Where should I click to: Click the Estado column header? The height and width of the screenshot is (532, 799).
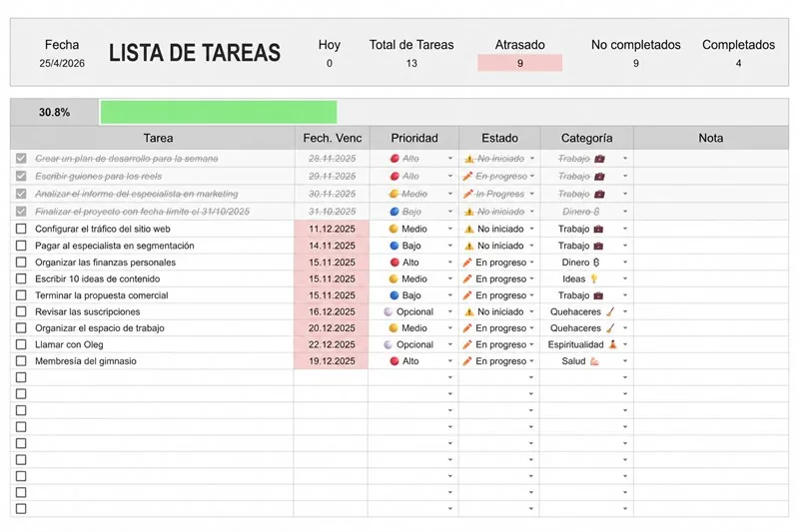500,138
